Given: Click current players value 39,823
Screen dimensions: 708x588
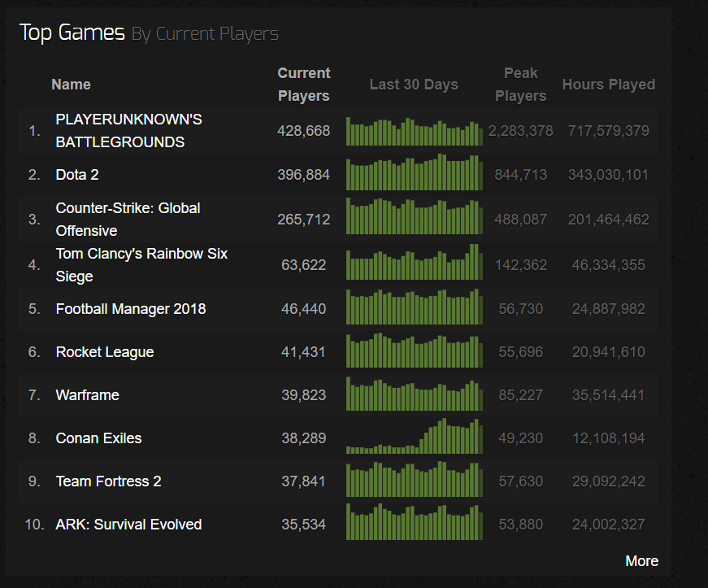Looking at the screenshot, I should point(304,395).
